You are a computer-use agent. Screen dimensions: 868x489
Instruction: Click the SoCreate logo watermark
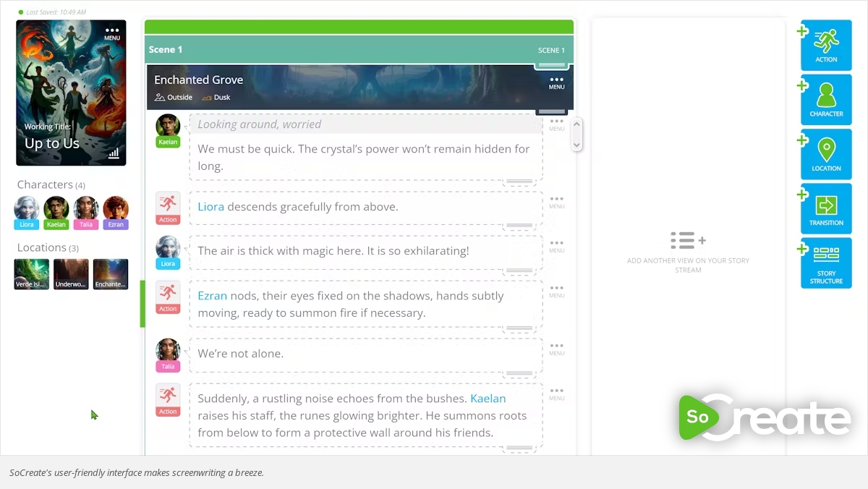tap(763, 418)
